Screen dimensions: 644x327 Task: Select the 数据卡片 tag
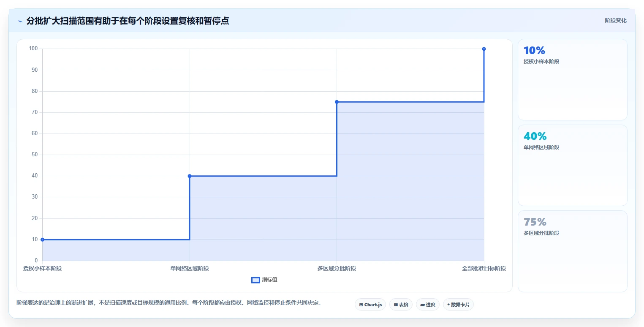click(x=458, y=305)
